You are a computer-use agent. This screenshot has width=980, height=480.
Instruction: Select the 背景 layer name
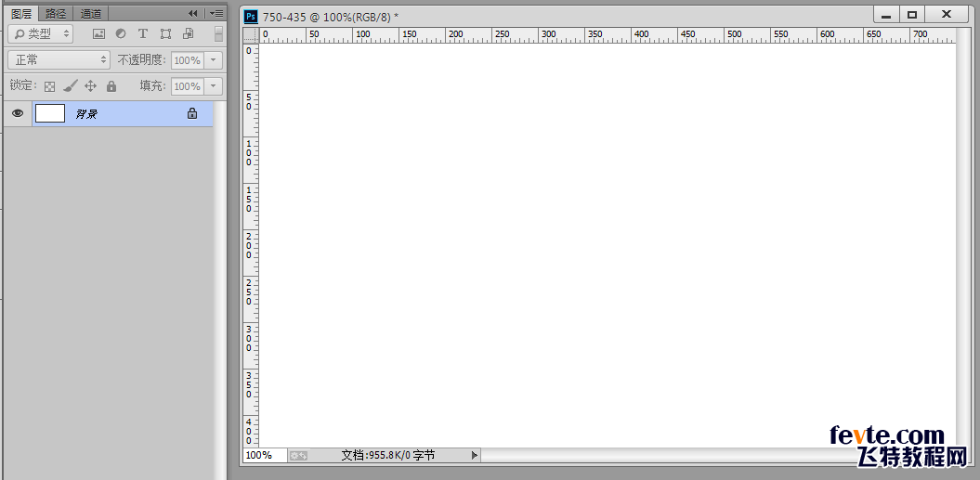pos(86,114)
